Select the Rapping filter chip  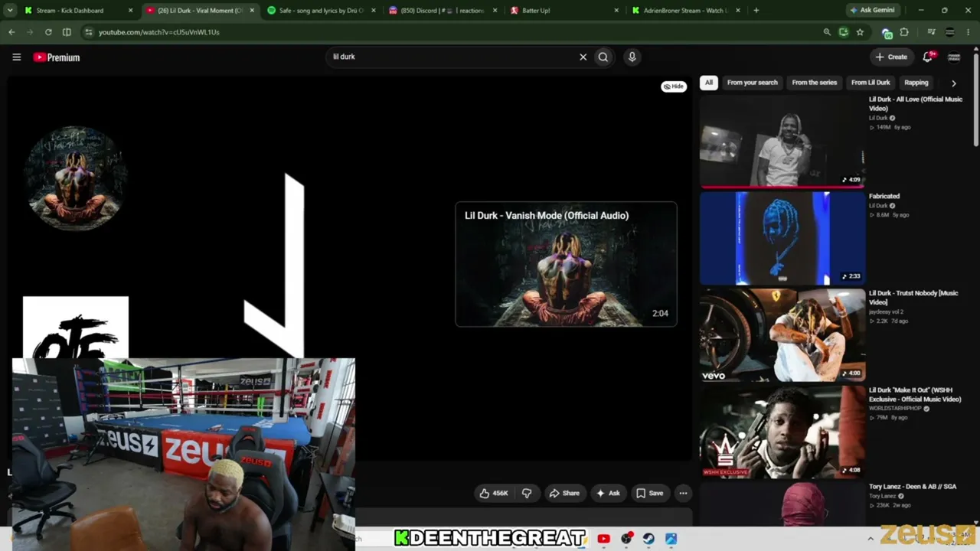pyautogui.click(x=916, y=83)
